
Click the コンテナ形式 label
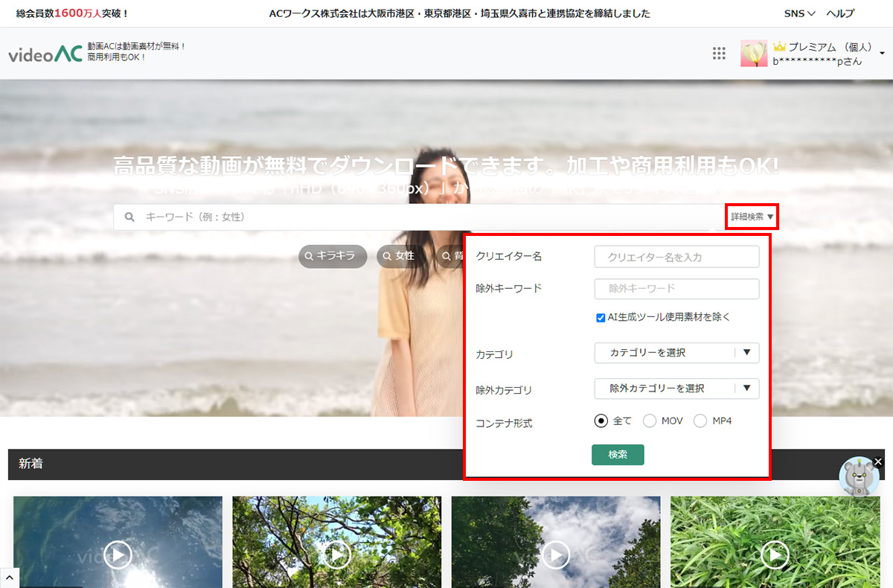(505, 424)
